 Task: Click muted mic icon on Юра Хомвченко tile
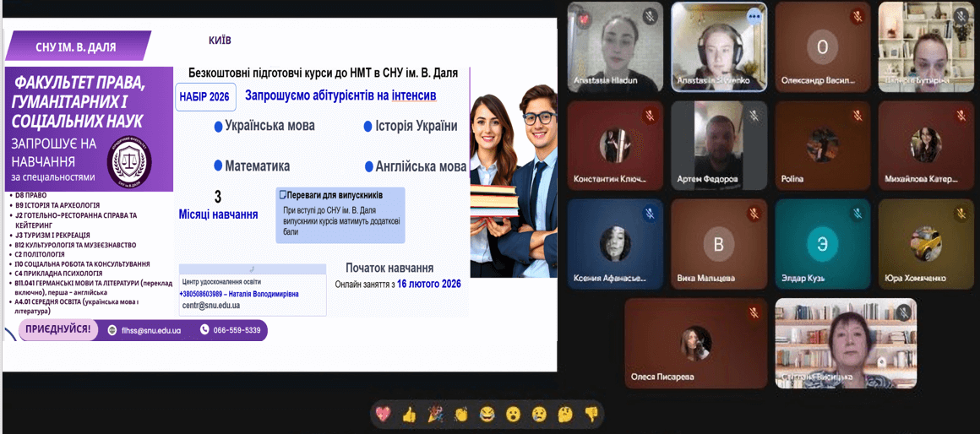(x=961, y=214)
